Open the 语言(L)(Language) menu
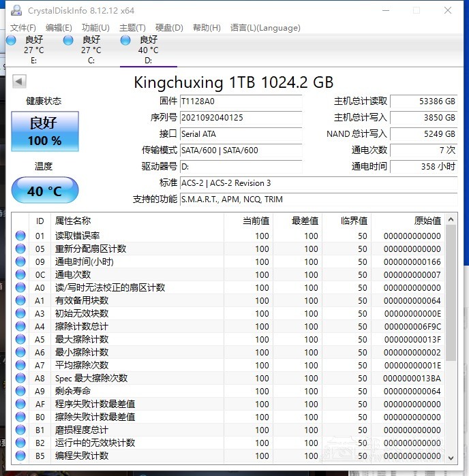469x476 pixels. (265, 28)
